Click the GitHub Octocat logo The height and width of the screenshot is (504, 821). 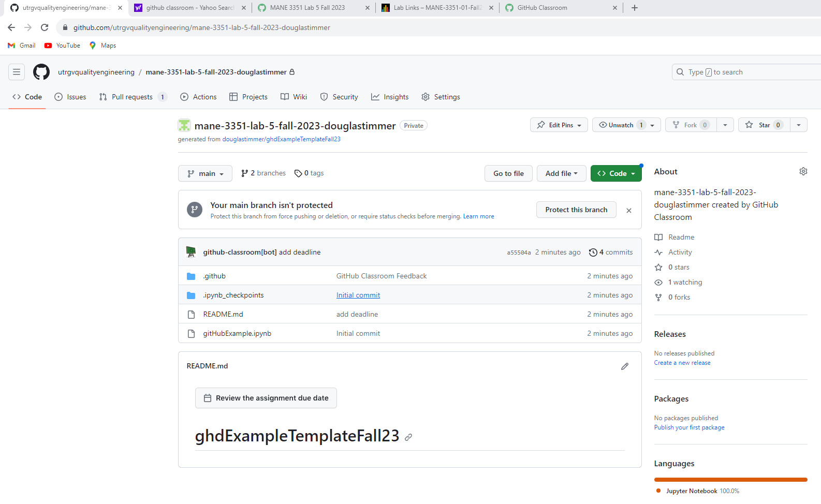coord(41,72)
